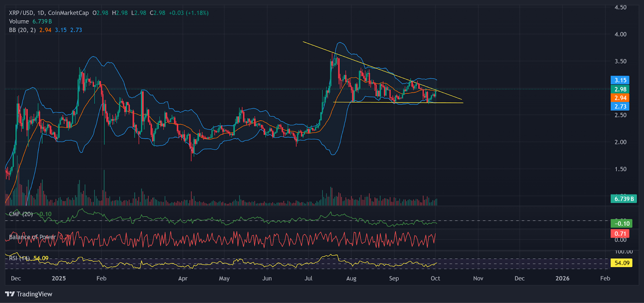Select the Balance of Power indicator label

click(32, 237)
